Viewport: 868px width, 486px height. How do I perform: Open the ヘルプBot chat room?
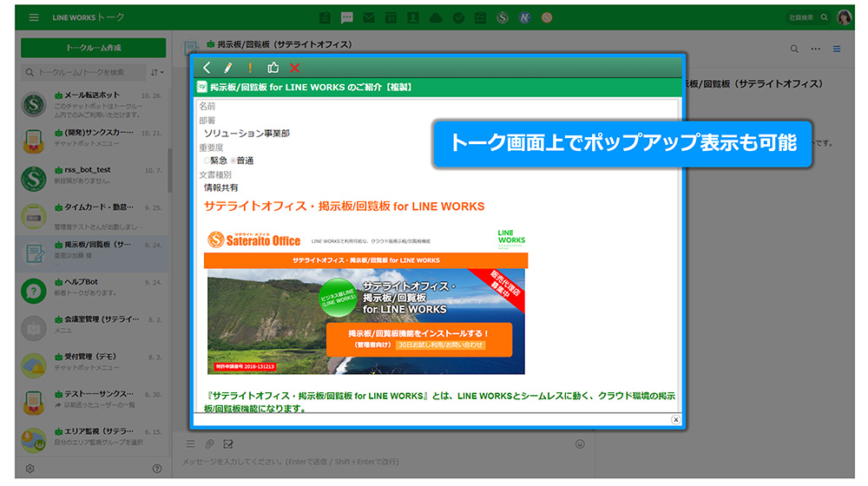coord(93,291)
